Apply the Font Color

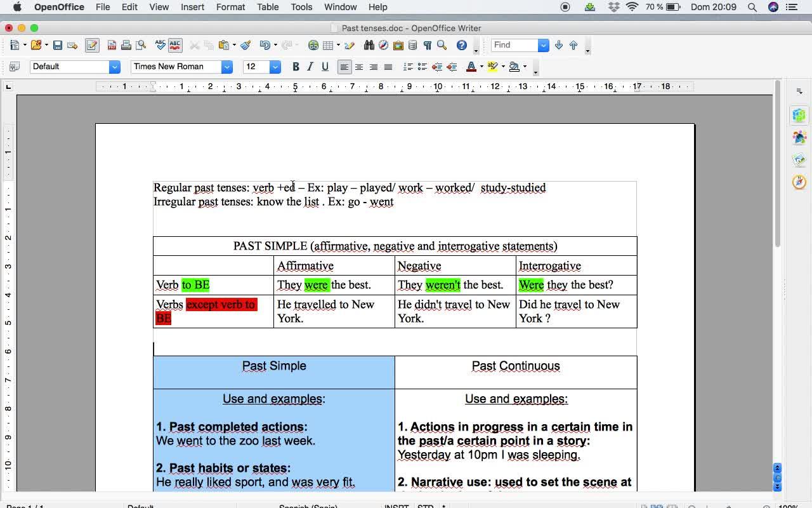pos(471,67)
